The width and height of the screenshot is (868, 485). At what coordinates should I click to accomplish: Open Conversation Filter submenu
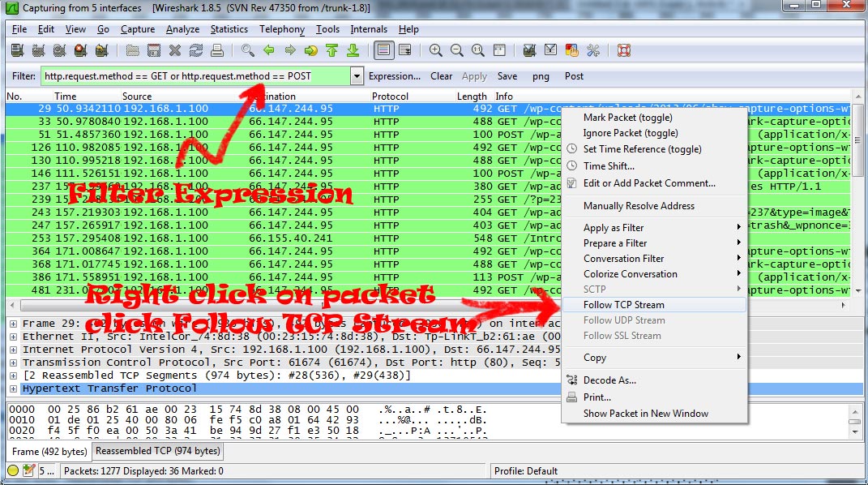click(x=654, y=259)
